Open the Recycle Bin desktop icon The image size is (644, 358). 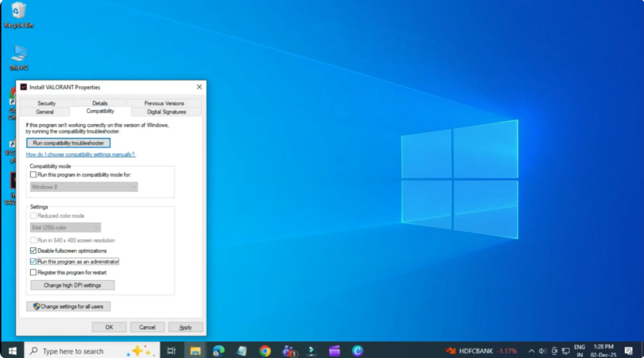click(18, 15)
